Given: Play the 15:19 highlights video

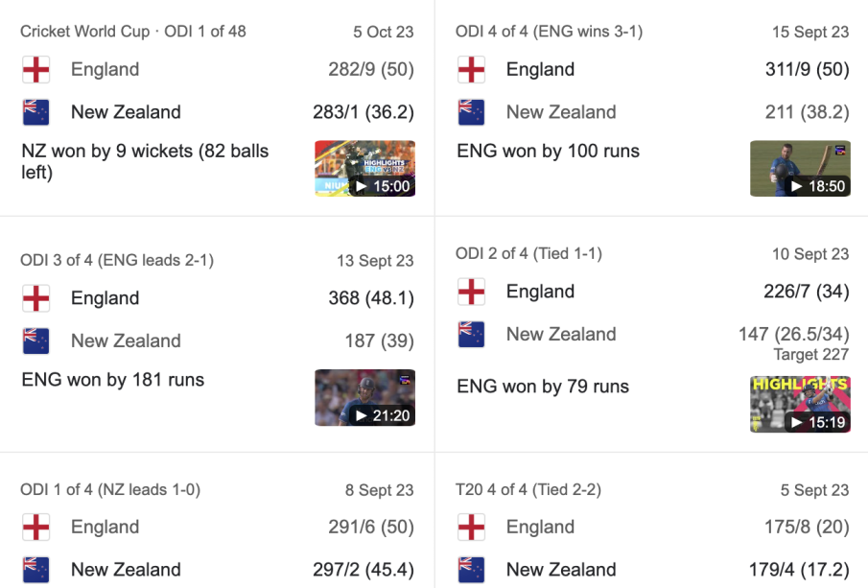Looking at the screenshot, I should (800, 404).
